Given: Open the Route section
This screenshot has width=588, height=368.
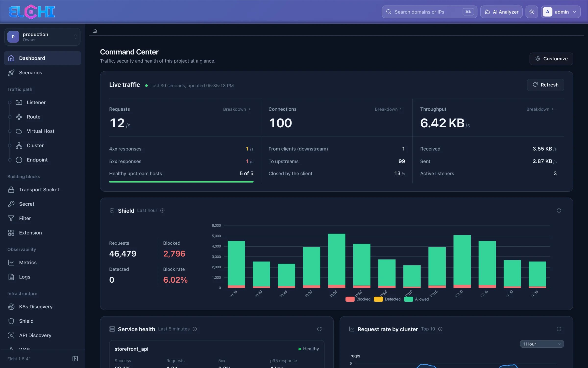Looking at the screenshot, I should (x=33, y=117).
